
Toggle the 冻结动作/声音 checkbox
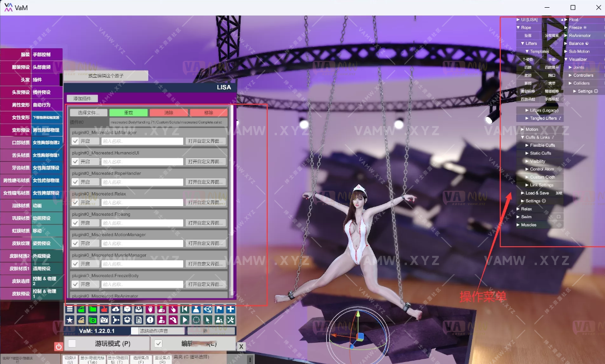[x=135, y=331]
